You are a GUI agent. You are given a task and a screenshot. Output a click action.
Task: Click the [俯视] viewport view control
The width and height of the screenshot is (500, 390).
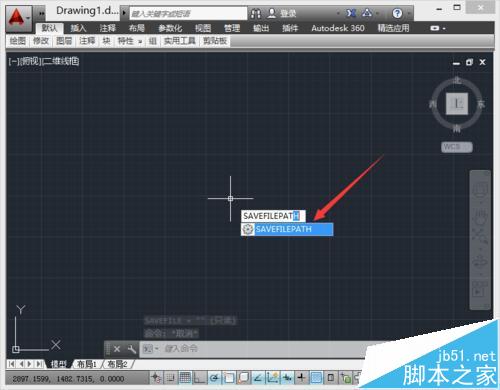click(x=30, y=61)
